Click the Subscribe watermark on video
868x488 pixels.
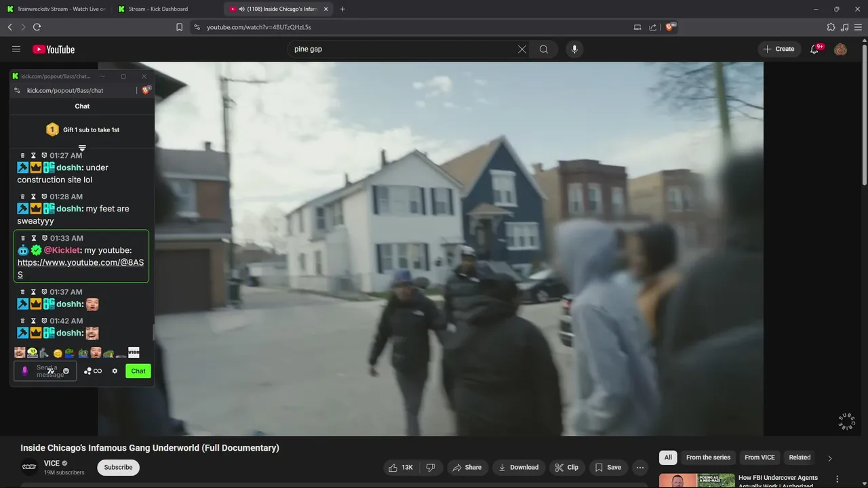846,421
